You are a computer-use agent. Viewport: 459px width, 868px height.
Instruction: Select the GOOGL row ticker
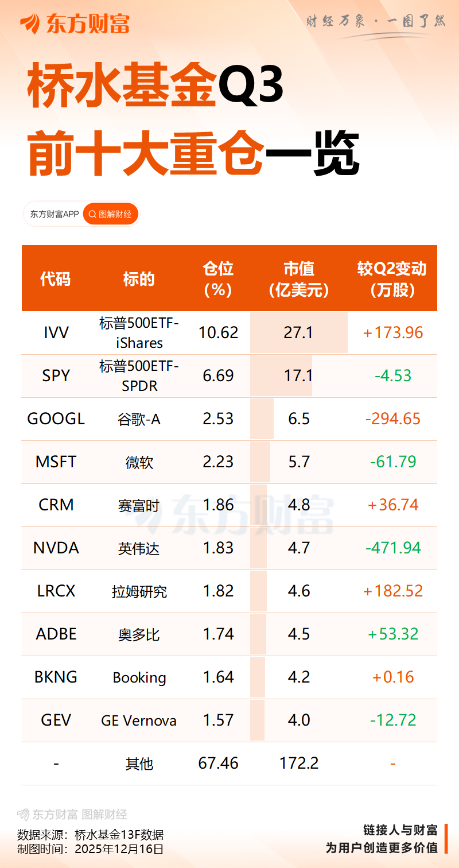point(56,419)
